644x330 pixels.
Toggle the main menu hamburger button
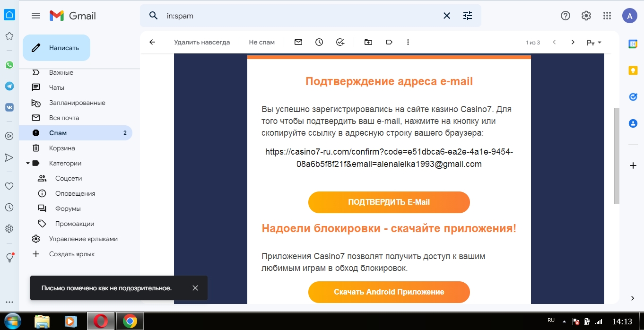tap(36, 16)
